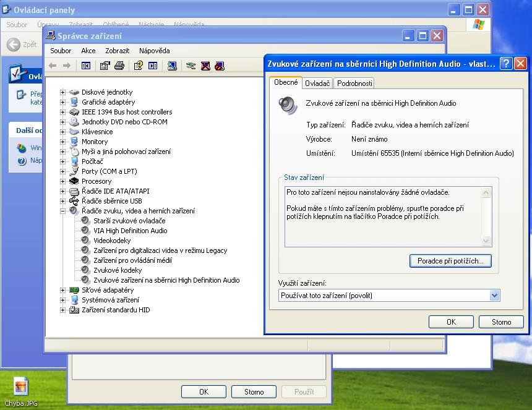Expand the Systémová zařízení node
This screenshot has width=532, height=410.
tap(62, 300)
